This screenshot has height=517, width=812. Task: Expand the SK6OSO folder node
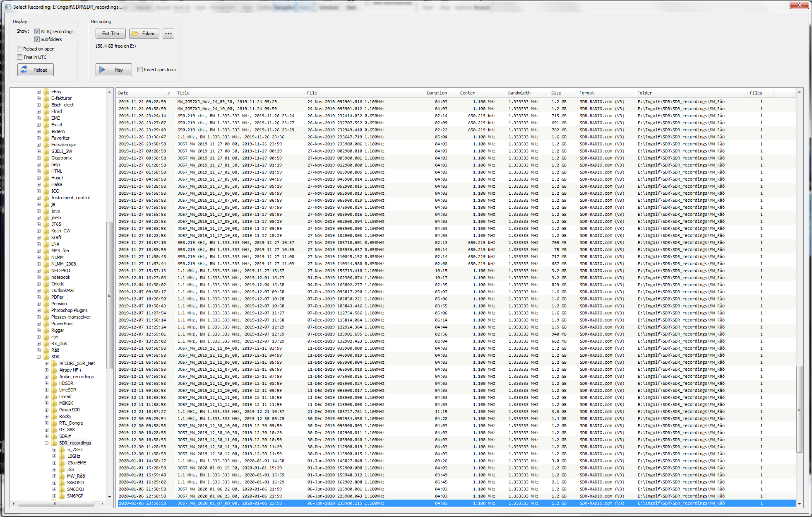(x=54, y=483)
